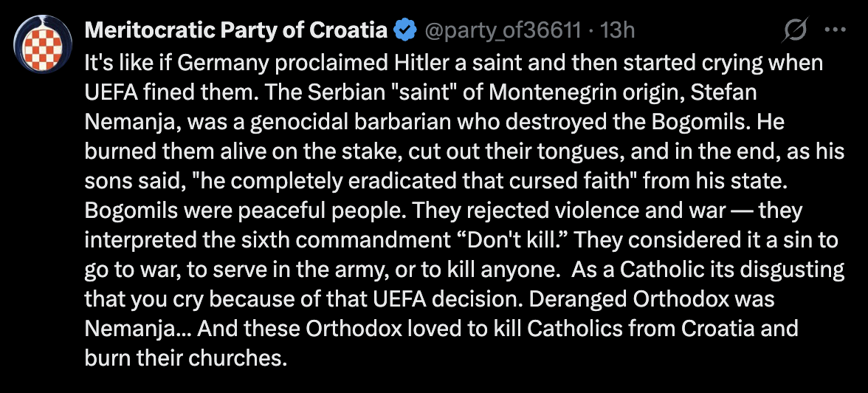This screenshot has height=393, width=868.
Task: Open the three-dot More options menu
Action: pyautogui.click(x=834, y=30)
